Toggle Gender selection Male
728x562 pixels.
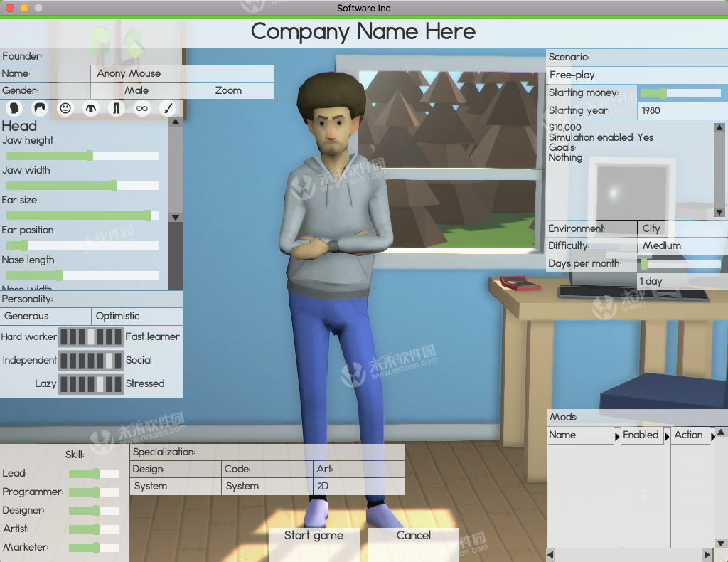coord(136,90)
